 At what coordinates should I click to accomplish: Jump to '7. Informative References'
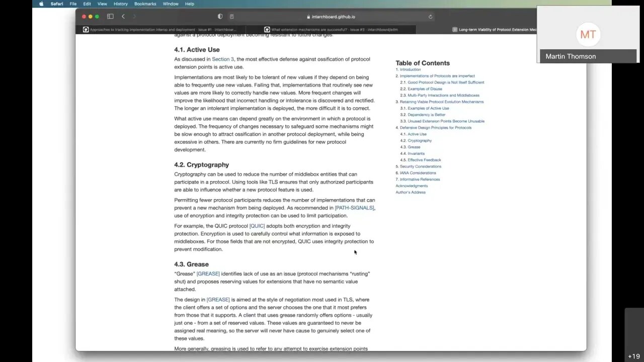418,179
